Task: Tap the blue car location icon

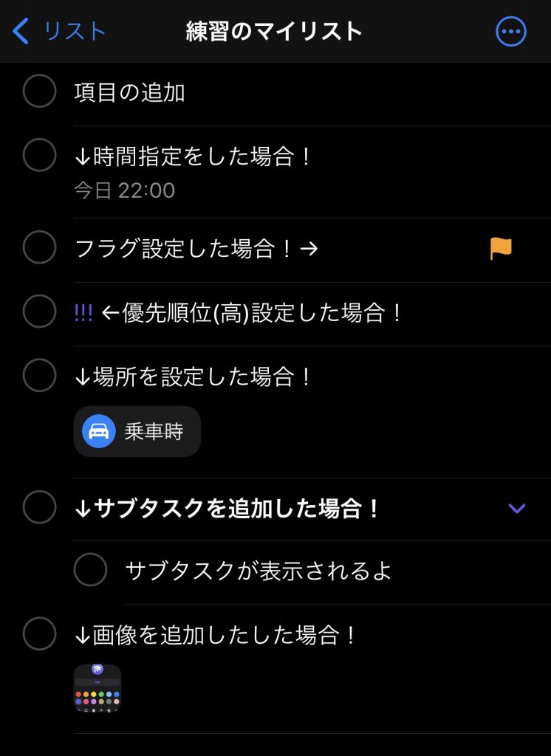Action: tap(99, 431)
